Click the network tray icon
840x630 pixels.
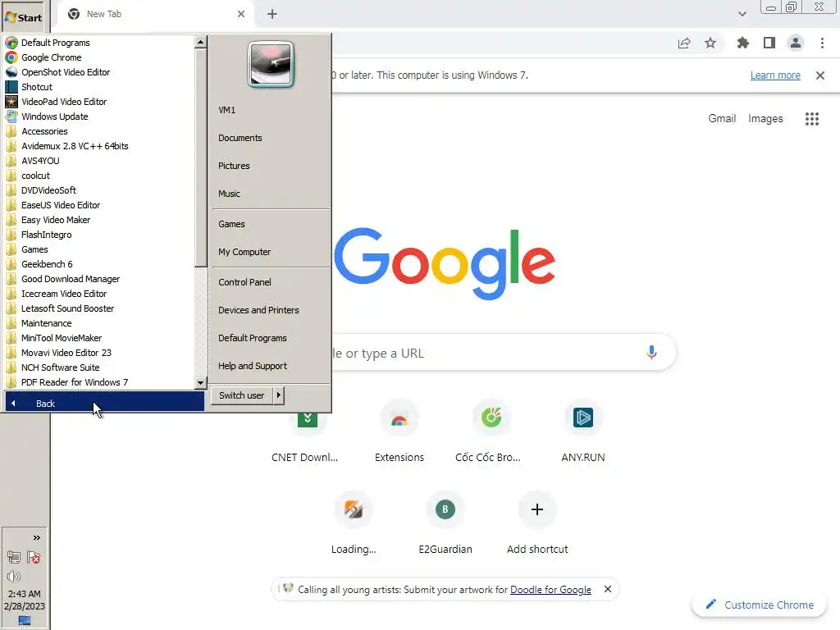click(x=14, y=558)
